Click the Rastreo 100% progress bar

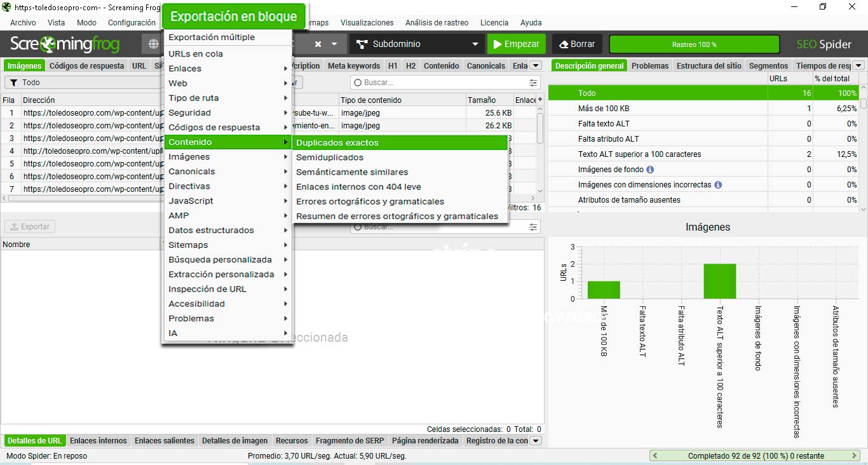694,44
